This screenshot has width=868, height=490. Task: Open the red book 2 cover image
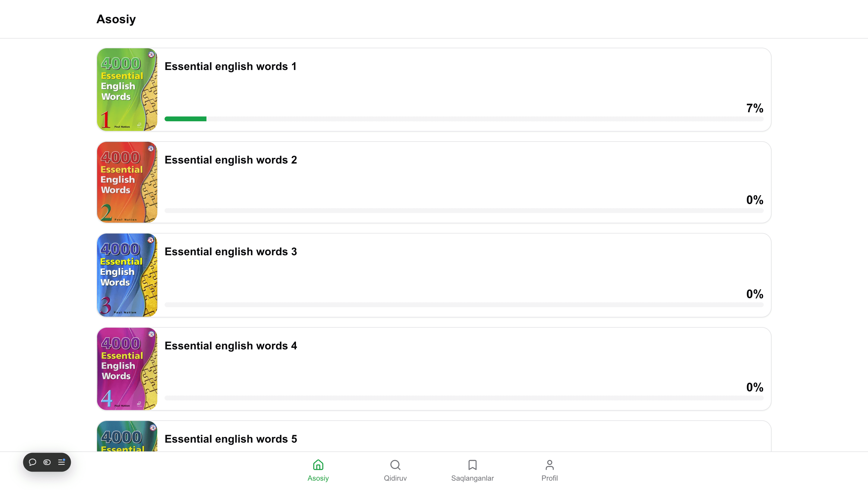point(127,182)
